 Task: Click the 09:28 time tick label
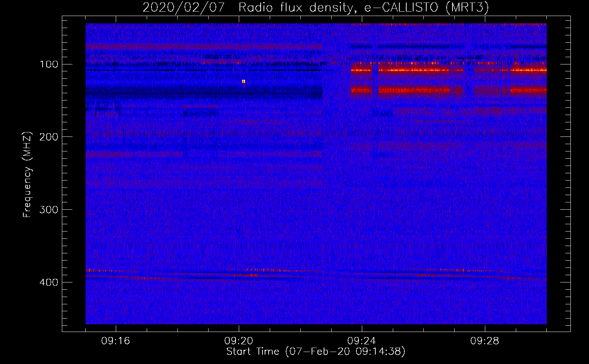485,341
